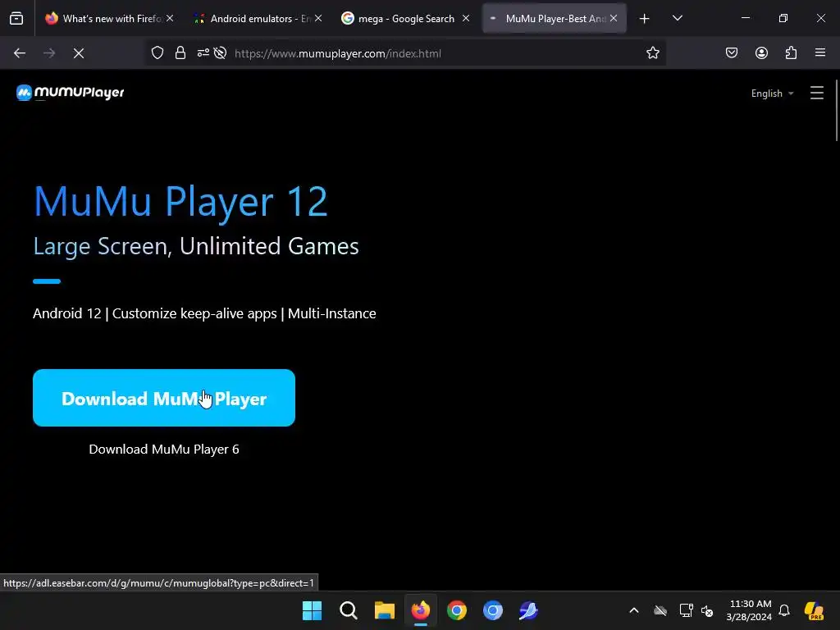Open Extensions puzzle icon
The image size is (840, 630).
click(x=791, y=53)
